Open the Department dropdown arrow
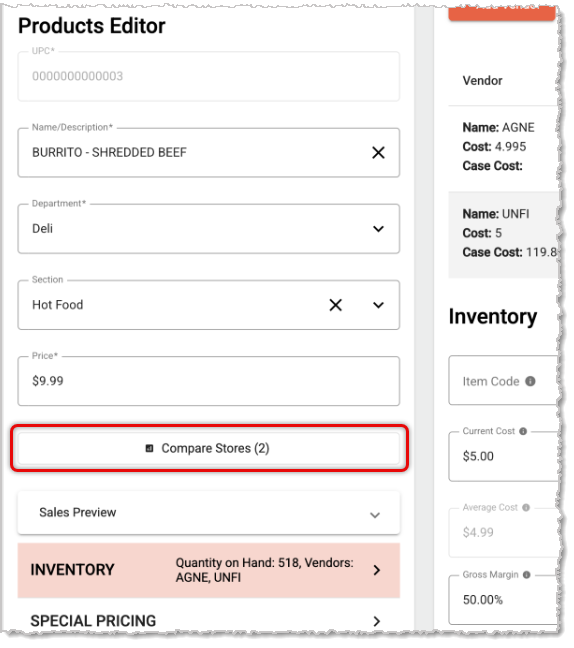Image resolution: width=574 pixels, height=648 pixels. pyautogui.click(x=378, y=229)
